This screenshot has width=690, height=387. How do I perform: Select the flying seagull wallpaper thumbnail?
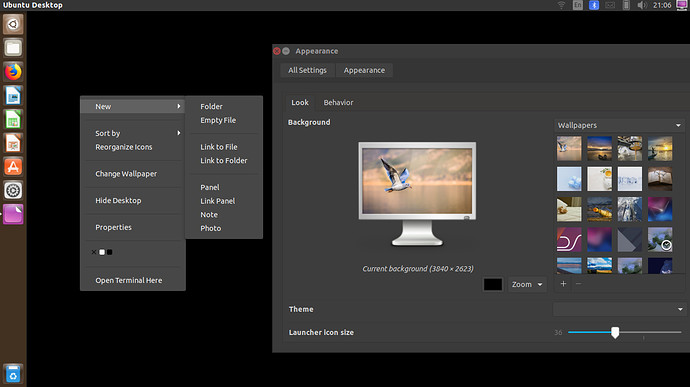click(x=569, y=148)
